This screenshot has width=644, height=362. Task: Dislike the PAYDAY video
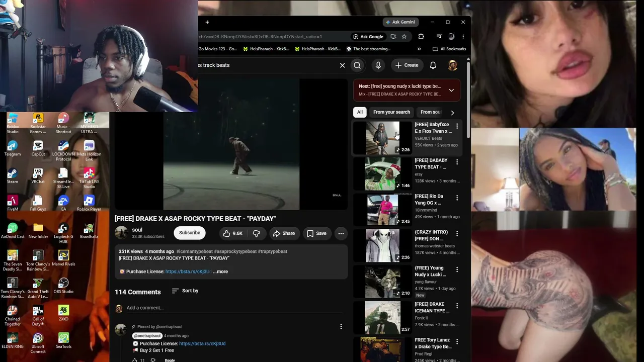[256, 233]
